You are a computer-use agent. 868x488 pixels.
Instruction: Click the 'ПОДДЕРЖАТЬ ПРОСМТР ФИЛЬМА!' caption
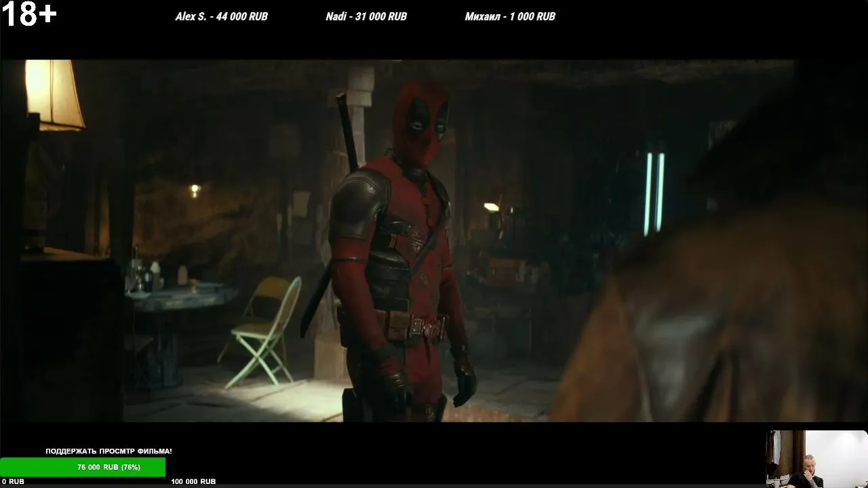[x=108, y=451]
